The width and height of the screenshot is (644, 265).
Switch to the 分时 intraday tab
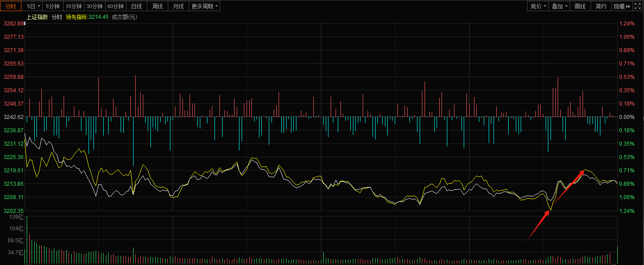(x=10, y=6)
